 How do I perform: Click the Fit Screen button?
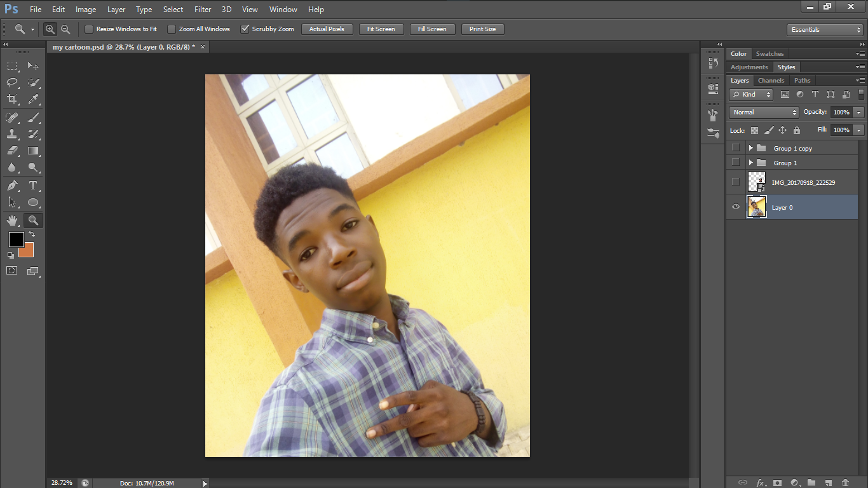pyautogui.click(x=381, y=29)
